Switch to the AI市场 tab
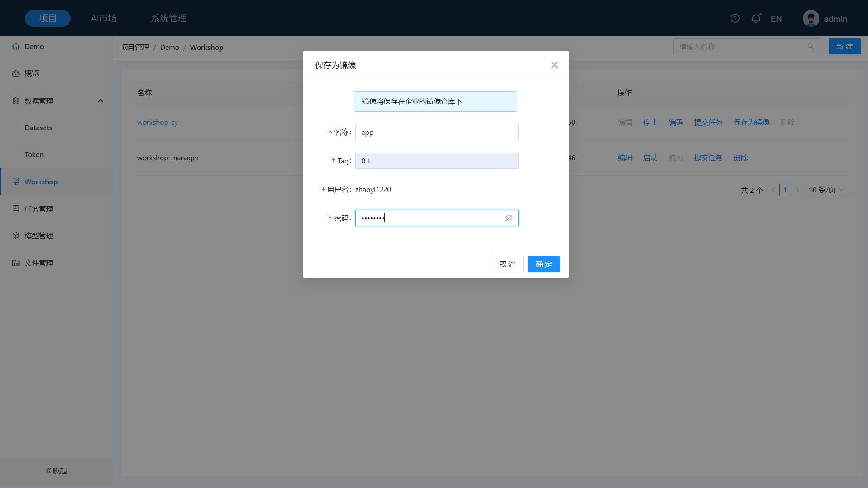This screenshot has height=488, width=868. point(103,19)
